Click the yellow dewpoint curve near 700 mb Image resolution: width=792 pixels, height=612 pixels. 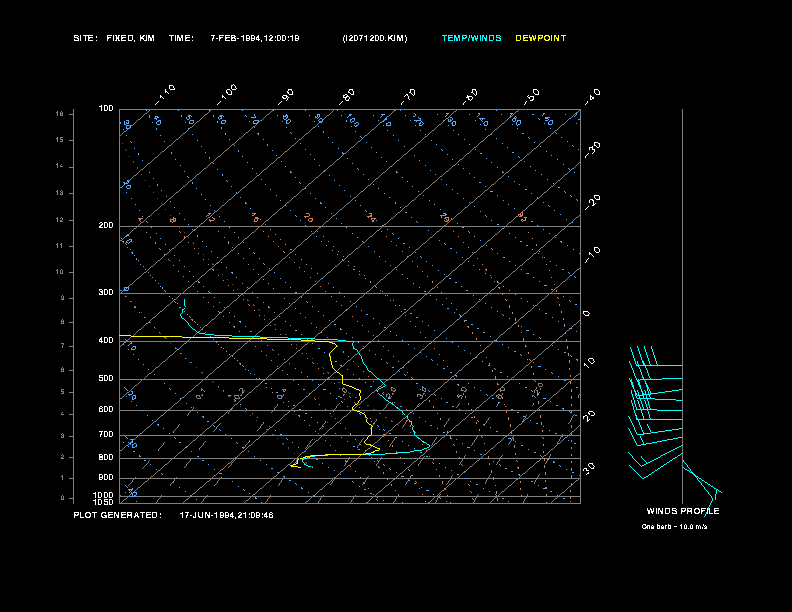point(371,434)
